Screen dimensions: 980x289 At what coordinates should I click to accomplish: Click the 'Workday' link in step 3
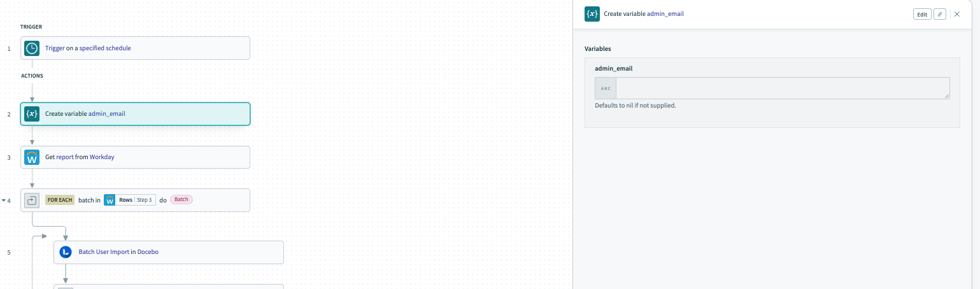102,157
